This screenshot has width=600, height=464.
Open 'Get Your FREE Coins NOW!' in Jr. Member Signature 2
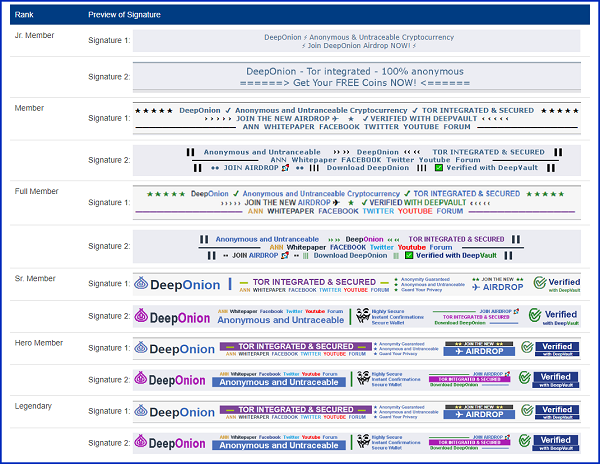click(355, 83)
